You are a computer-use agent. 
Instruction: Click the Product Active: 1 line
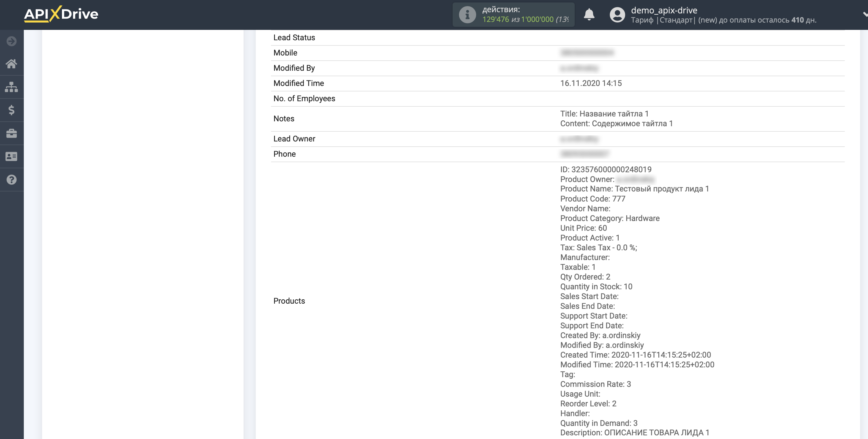(590, 238)
